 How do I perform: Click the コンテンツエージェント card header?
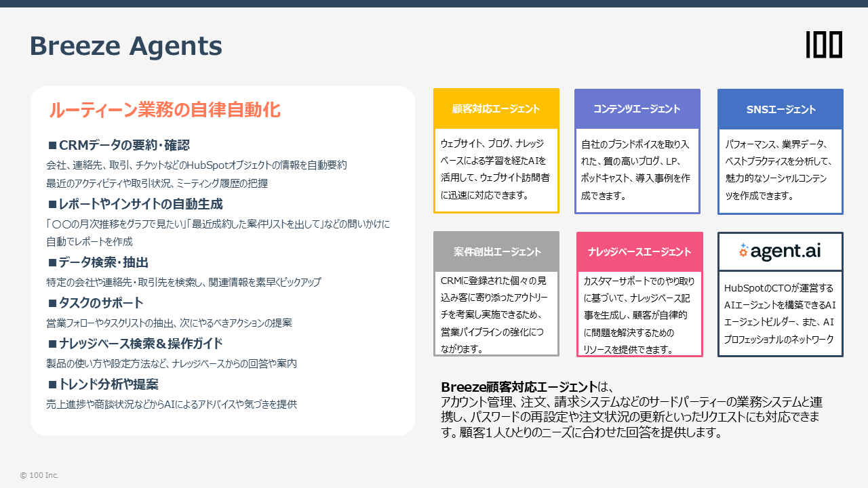pos(637,109)
